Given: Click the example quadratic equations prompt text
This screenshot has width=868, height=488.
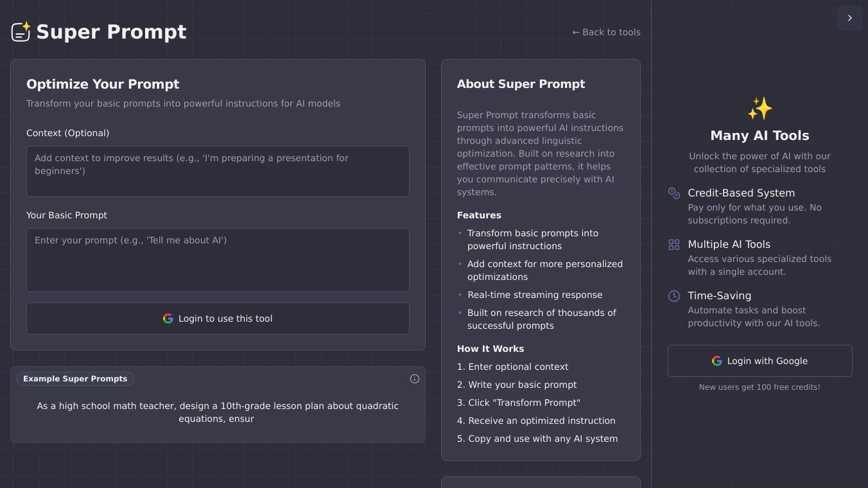Looking at the screenshot, I should coord(218,412).
